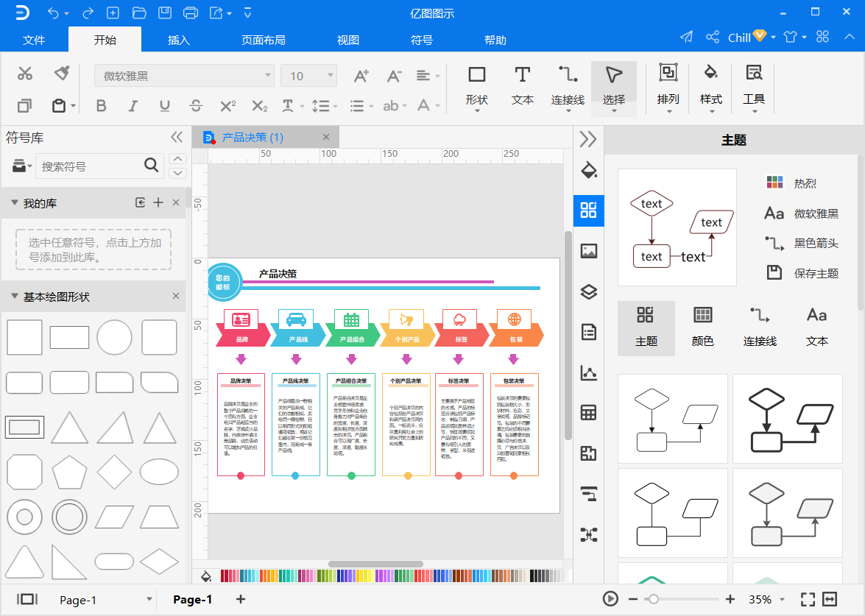Viewport: 865px width, 616px height.
Task: Increase font size with A+ icon
Action: point(361,76)
